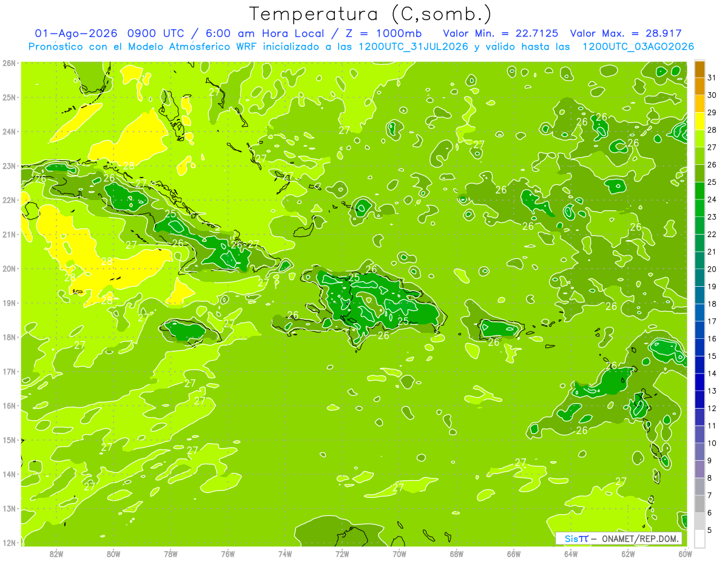The height and width of the screenshot is (562, 728).
Task: Click the teal swatch between 19 and 20
Action: pyautogui.click(x=699, y=278)
